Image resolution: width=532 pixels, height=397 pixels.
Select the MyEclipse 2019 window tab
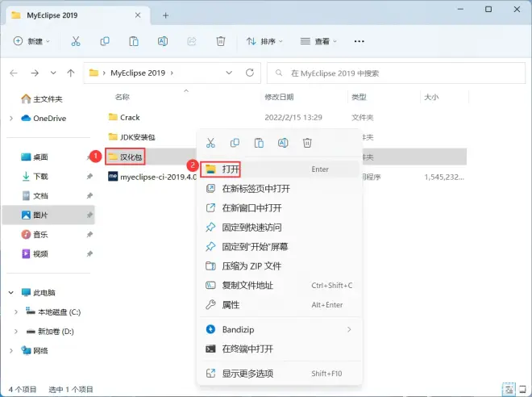tap(78, 15)
